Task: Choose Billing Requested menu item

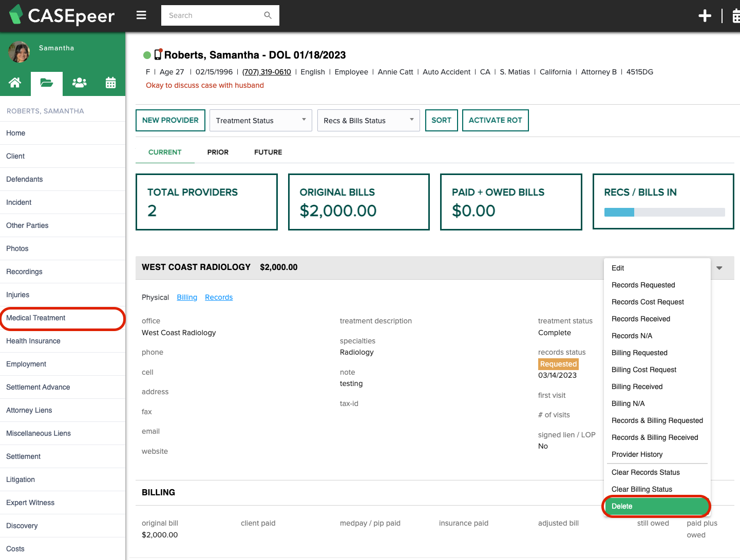Action: [657, 353]
